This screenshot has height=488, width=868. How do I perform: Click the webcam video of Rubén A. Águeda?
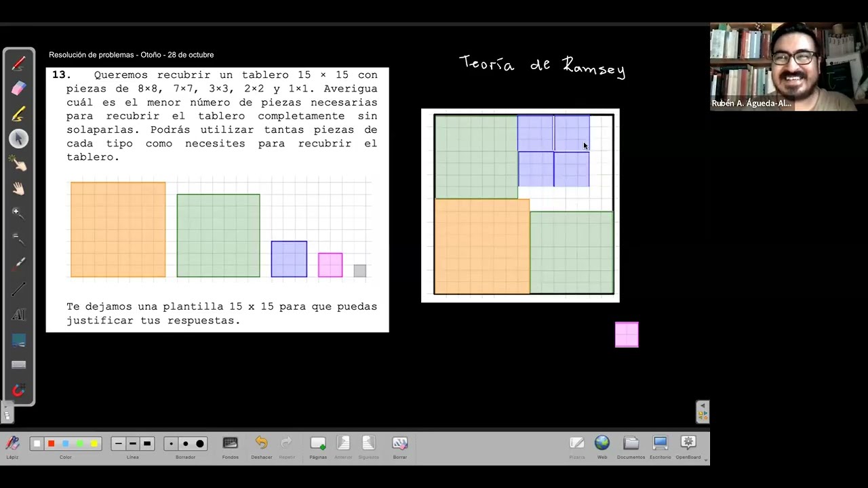789,66
